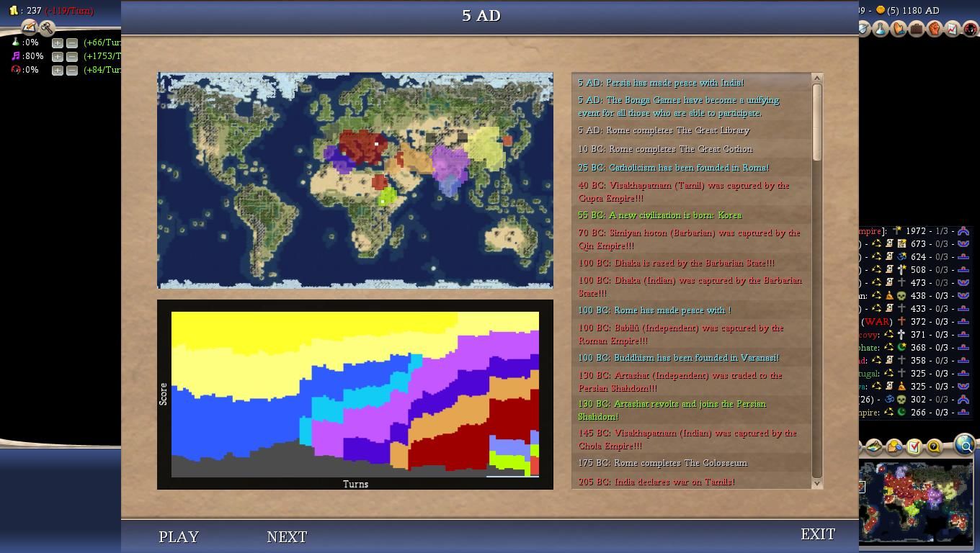The image size is (980, 553).
Task: Open the Technology advisor flask icon
Action: (881, 29)
